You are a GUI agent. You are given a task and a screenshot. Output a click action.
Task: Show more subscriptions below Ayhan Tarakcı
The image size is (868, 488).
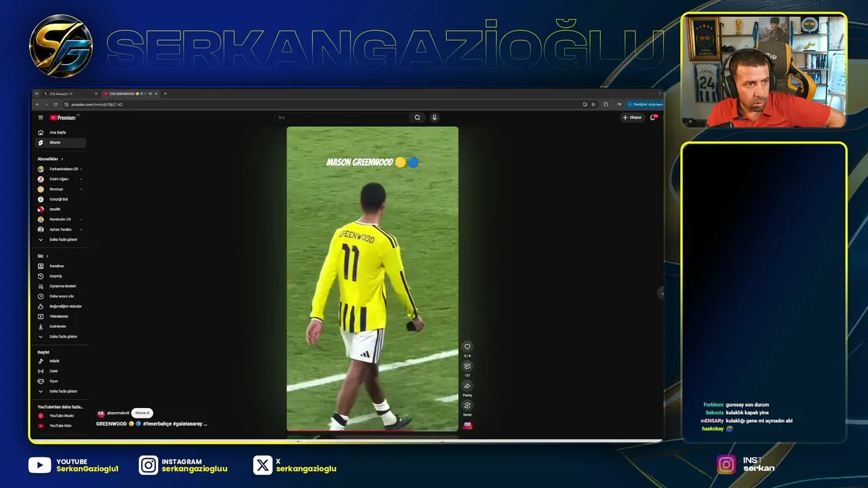click(x=60, y=240)
